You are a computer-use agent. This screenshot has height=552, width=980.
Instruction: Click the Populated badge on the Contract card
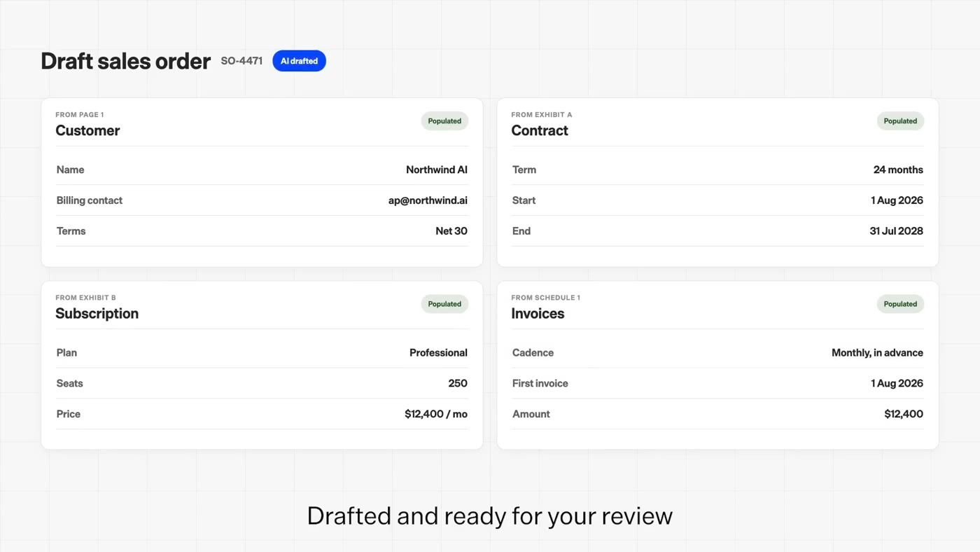[x=900, y=121]
